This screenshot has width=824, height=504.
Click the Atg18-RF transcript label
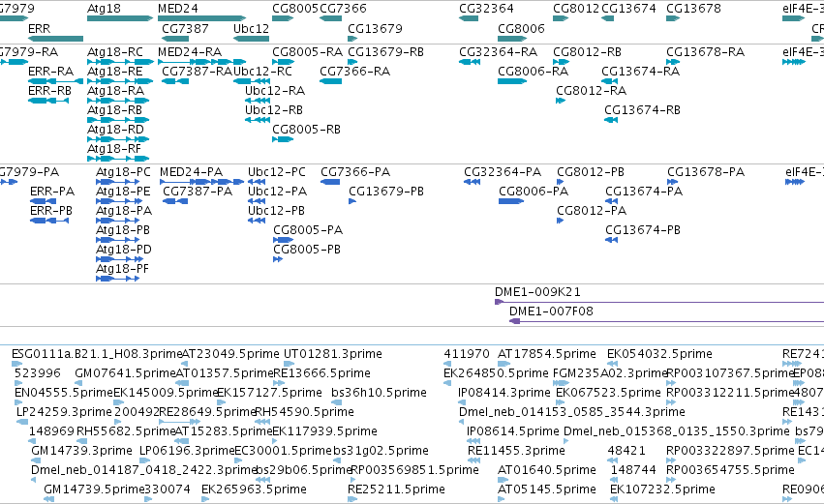pos(114,149)
